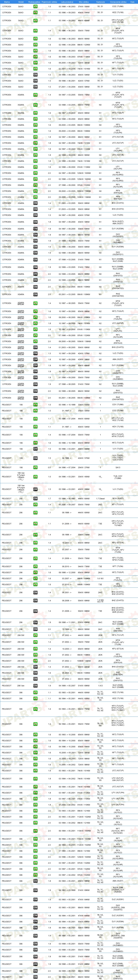Select model 206 Van cell

[x=21, y=686]
